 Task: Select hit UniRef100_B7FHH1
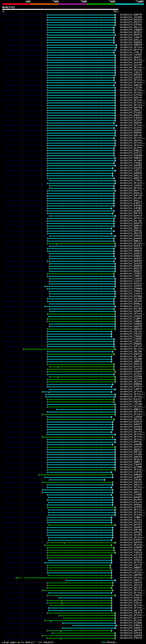point(131,25)
